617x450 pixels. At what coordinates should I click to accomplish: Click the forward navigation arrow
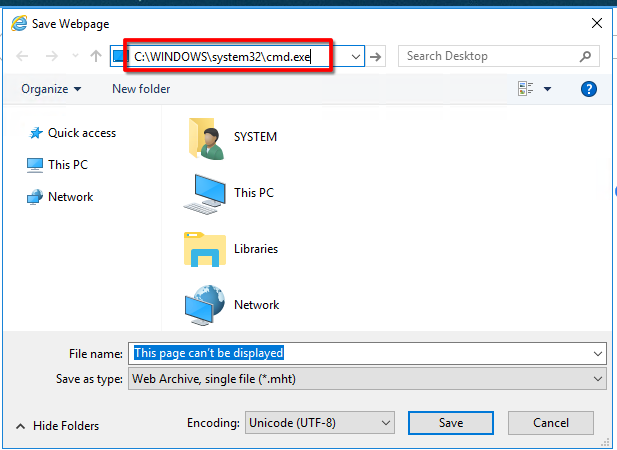[x=51, y=57]
